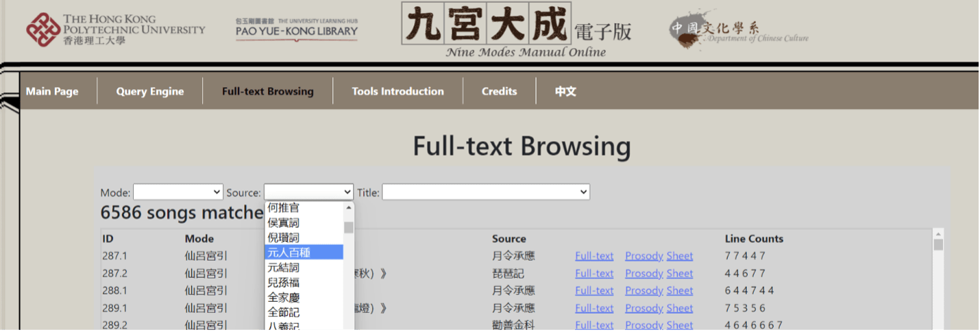Select ID cell 288.1

(x=115, y=290)
